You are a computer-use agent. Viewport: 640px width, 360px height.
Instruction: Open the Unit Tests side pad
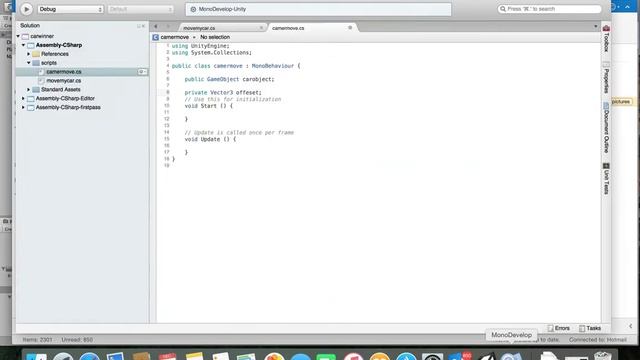[x=606, y=179]
